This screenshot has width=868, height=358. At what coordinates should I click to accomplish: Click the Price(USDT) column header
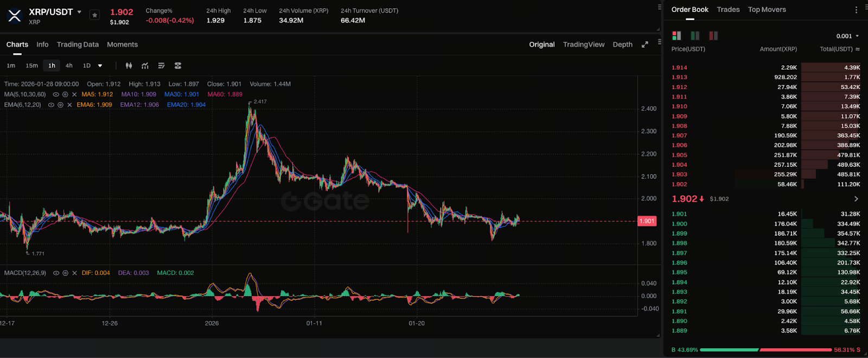pyautogui.click(x=688, y=49)
